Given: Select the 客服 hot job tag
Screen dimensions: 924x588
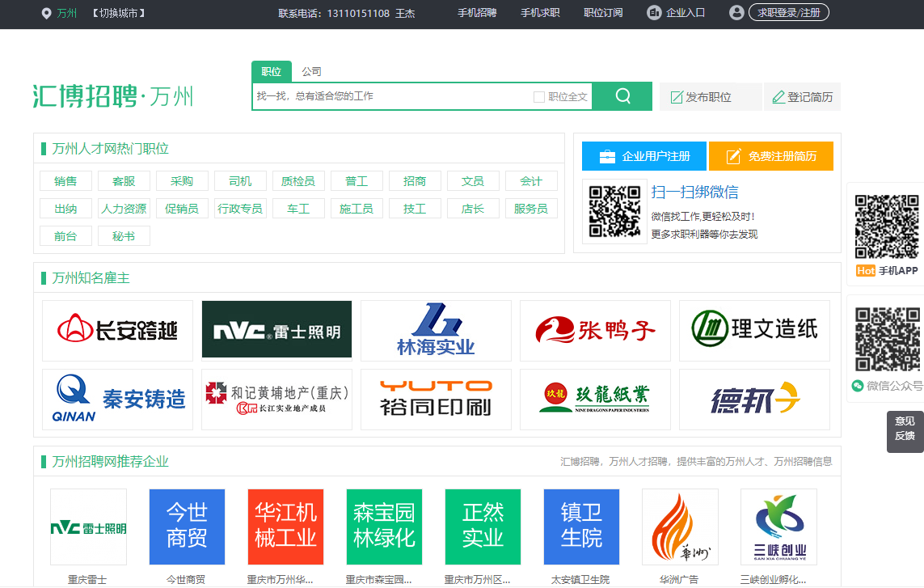Looking at the screenshot, I should click(x=124, y=181).
